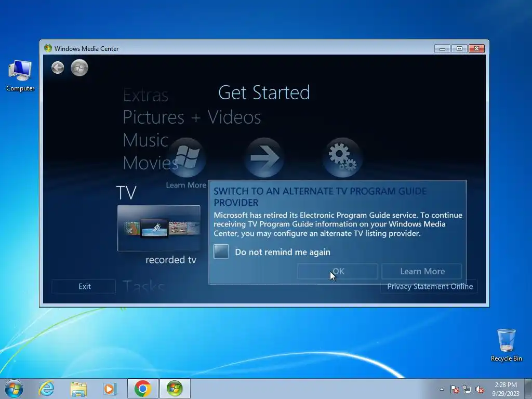Select the TV category heading
This screenshot has width=532, height=399.
tap(126, 193)
